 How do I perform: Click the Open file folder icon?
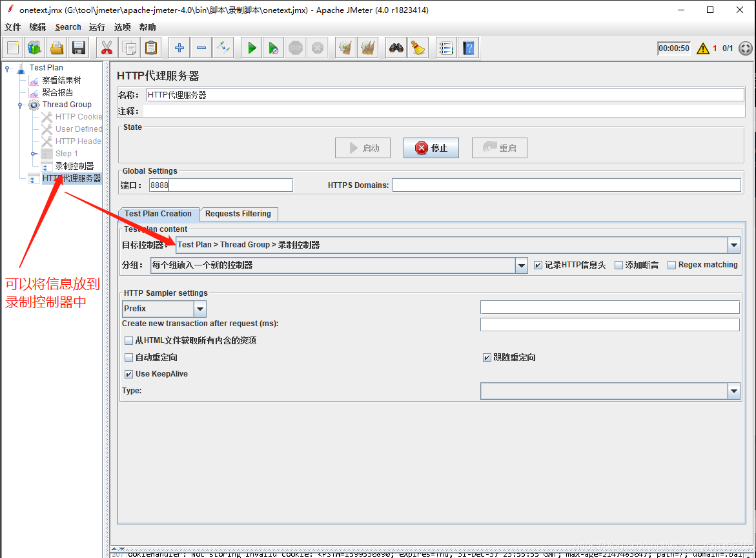57,48
